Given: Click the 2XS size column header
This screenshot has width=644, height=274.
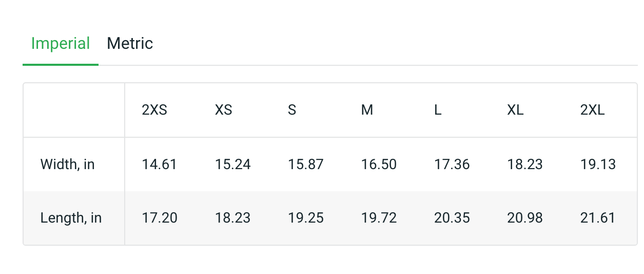Looking at the screenshot, I should pos(154,110).
